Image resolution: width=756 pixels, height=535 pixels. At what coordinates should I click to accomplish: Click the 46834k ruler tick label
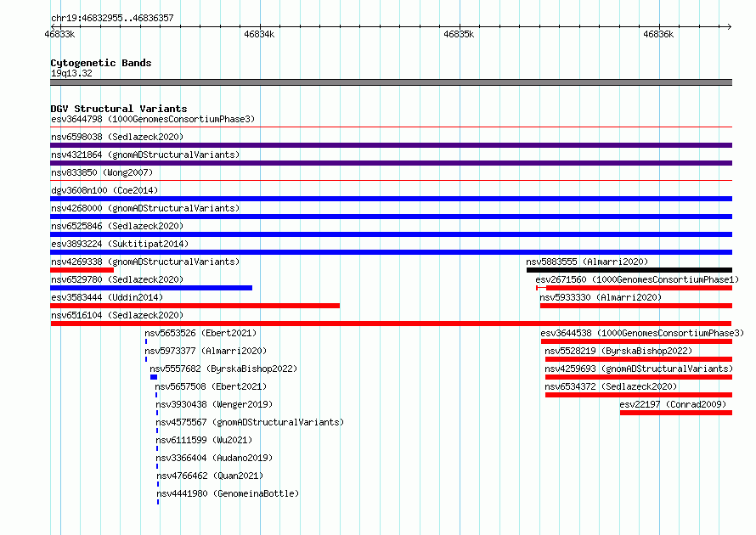coord(259,34)
